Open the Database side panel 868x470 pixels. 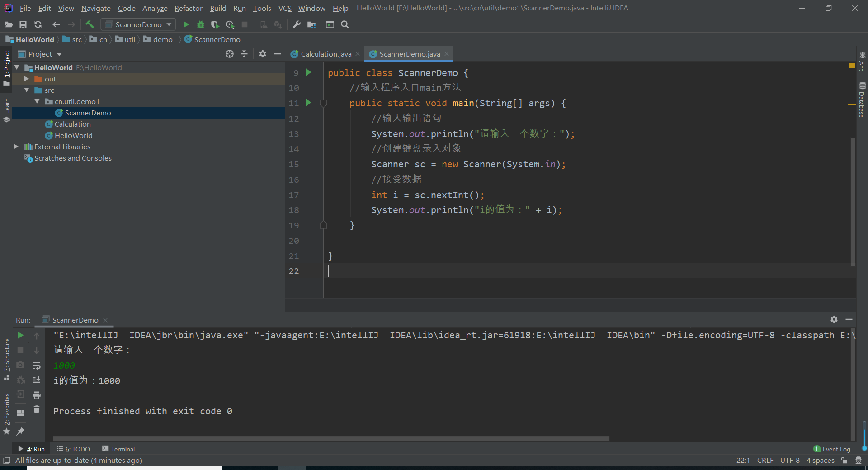tap(862, 100)
